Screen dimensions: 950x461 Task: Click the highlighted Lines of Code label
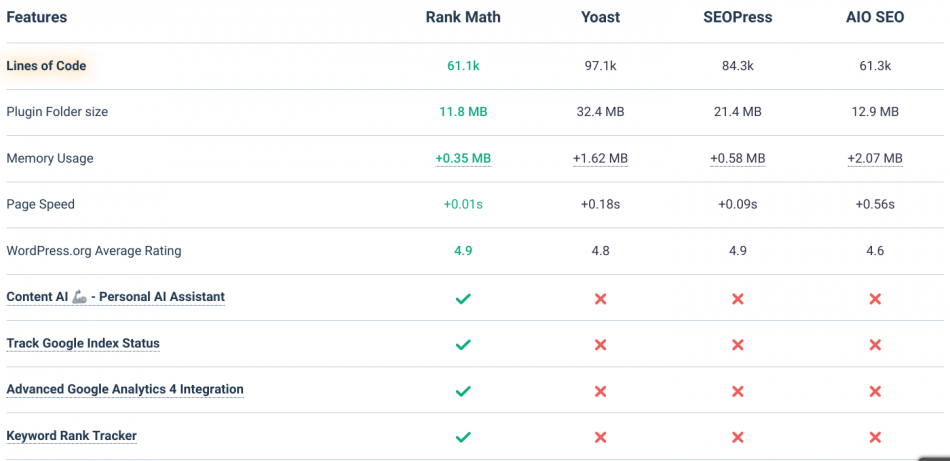[47, 66]
